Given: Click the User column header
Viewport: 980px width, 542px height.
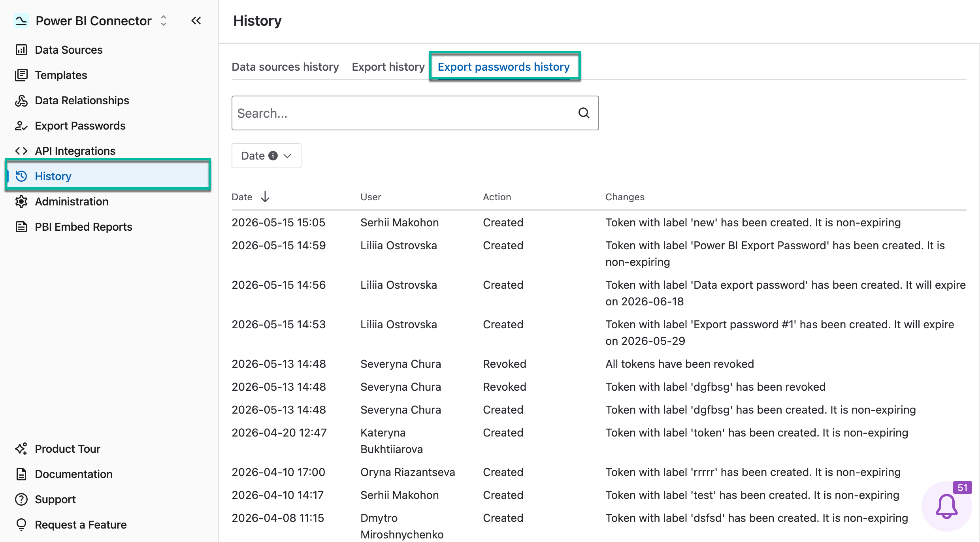Looking at the screenshot, I should [371, 197].
